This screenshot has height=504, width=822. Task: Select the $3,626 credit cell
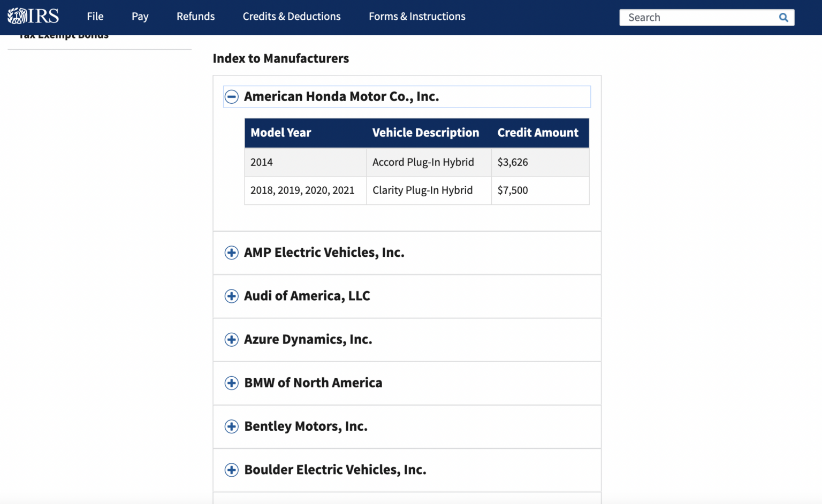[541, 162]
